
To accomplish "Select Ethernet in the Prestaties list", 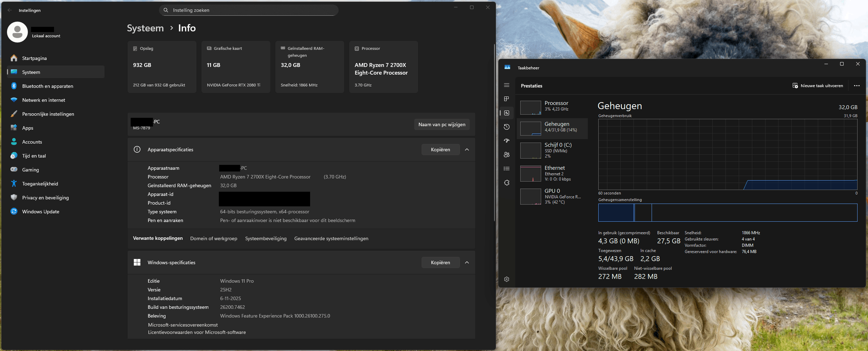I will pos(552,174).
